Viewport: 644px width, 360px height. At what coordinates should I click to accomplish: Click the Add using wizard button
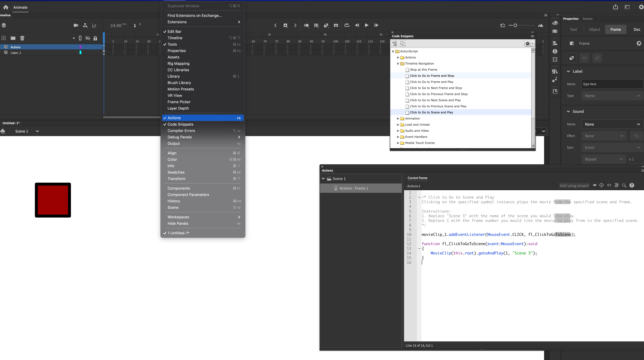[x=574, y=186]
